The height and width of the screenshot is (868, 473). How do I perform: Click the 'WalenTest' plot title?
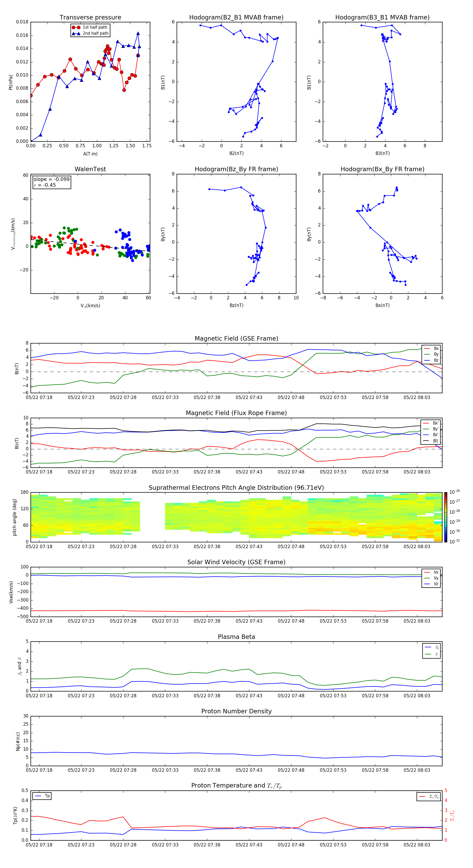click(90, 169)
